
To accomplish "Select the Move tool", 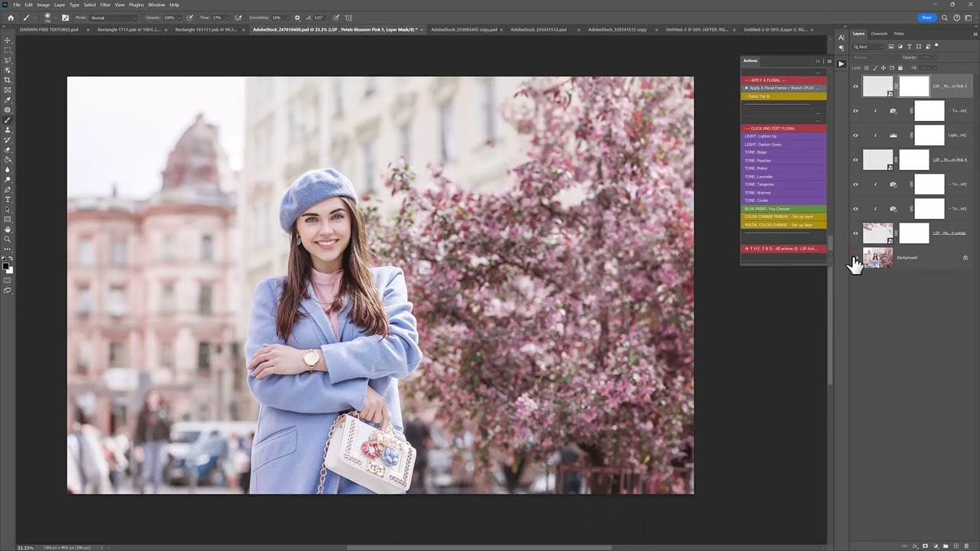I will point(8,40).
